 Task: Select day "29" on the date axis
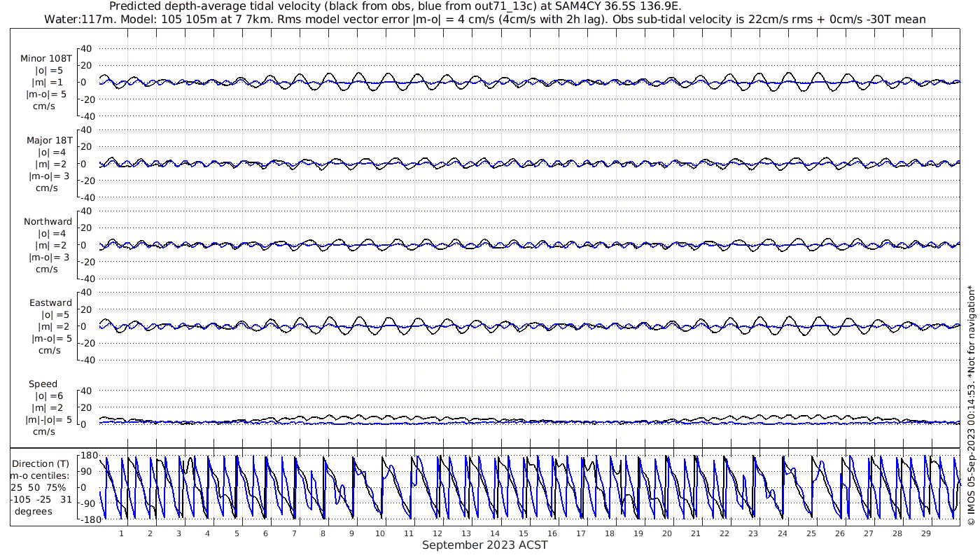926,533
